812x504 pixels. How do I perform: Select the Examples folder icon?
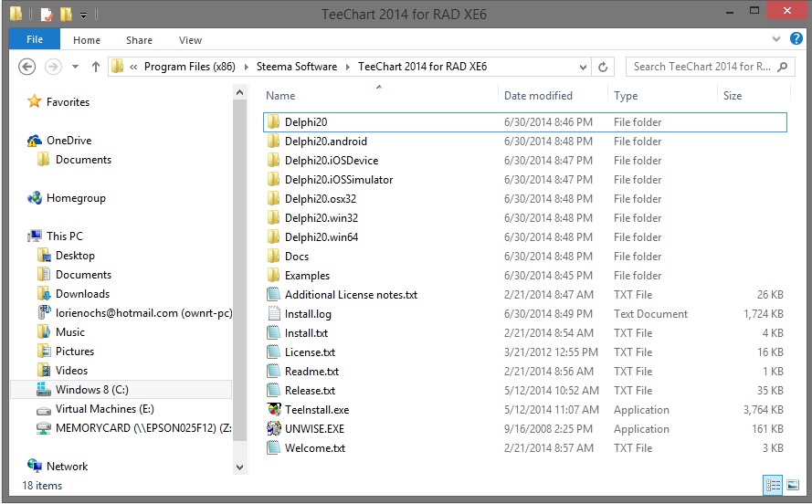click(273, 276)
